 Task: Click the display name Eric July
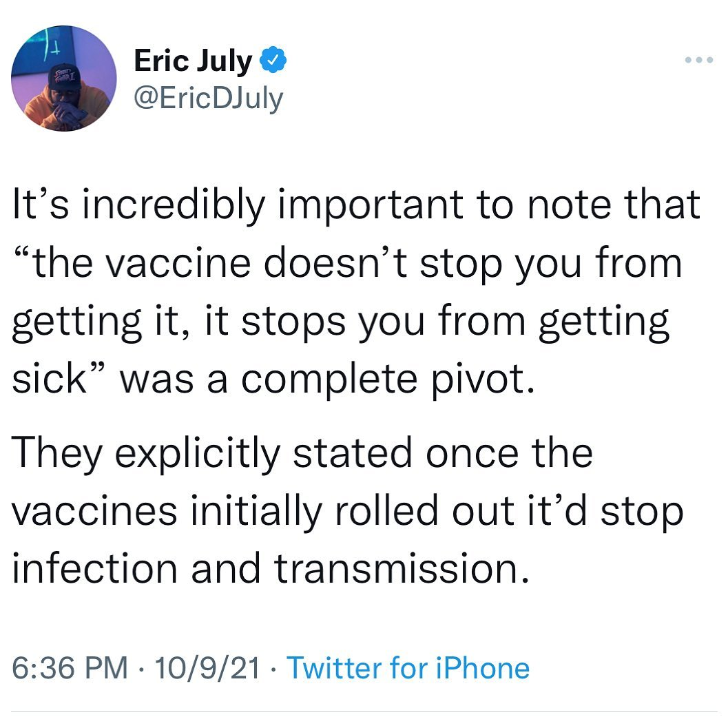[x=193, y=61]
